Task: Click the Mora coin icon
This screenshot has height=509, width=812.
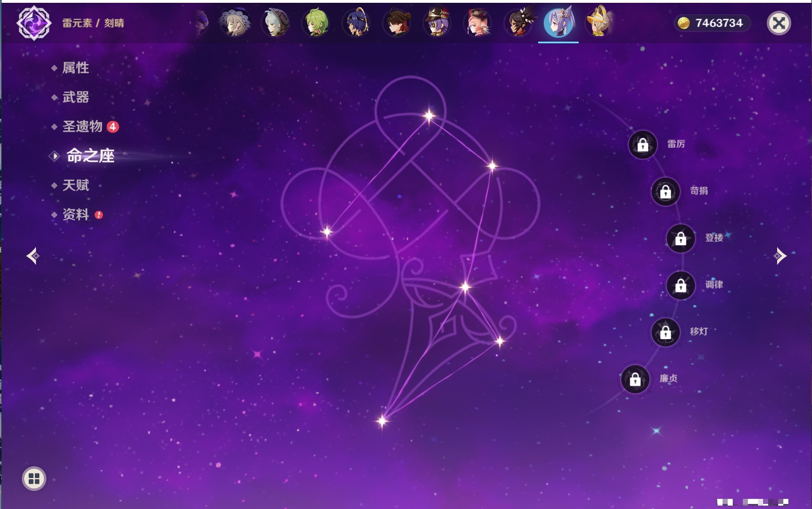Action: (683, 23)
